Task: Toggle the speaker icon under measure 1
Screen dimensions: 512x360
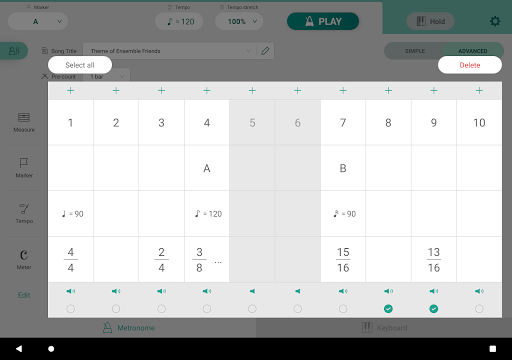Action: tap(71, 291)
